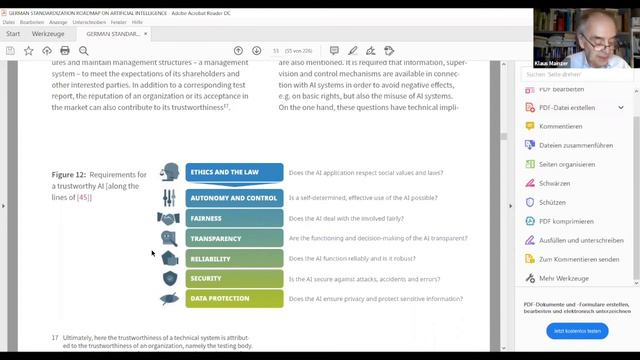Screen dimensions: 640x360
Task: Click Klaus Mainzer's webcam video thumbnail
Action: point(587,38)
